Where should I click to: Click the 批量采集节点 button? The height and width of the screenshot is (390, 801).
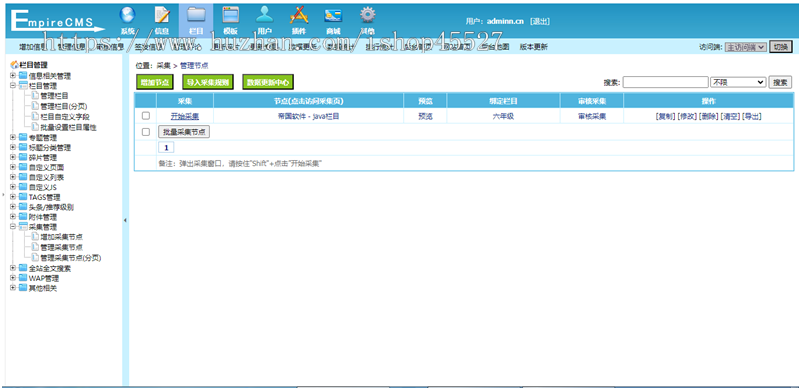tap(184, 132)
